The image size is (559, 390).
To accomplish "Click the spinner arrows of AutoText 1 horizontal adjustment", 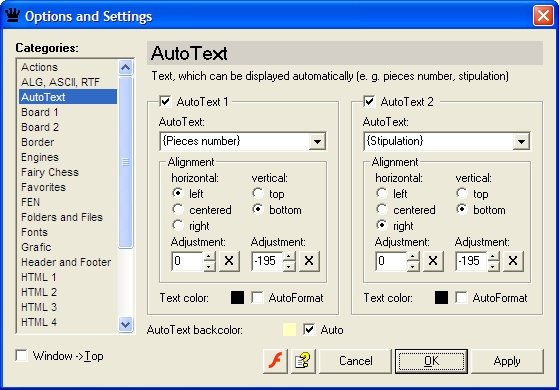I will (210, 261).
